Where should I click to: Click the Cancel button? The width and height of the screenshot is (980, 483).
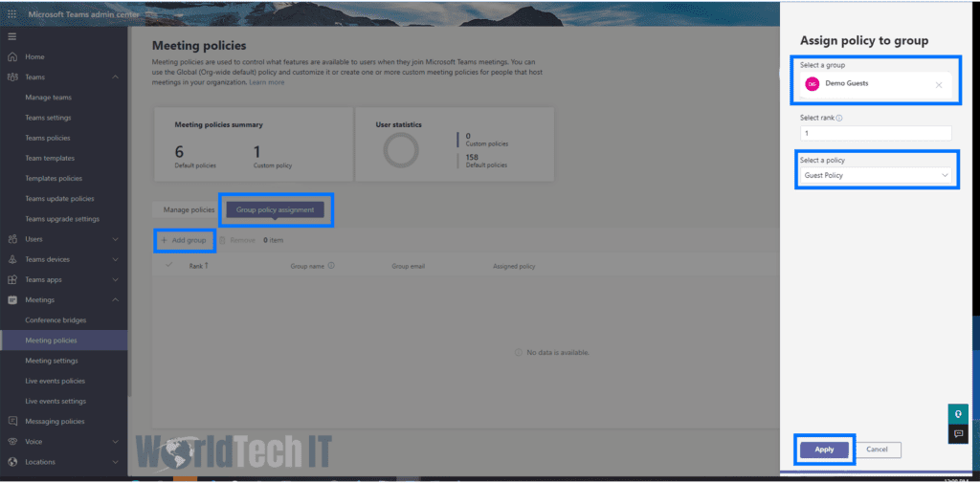(x=877, y=450)
